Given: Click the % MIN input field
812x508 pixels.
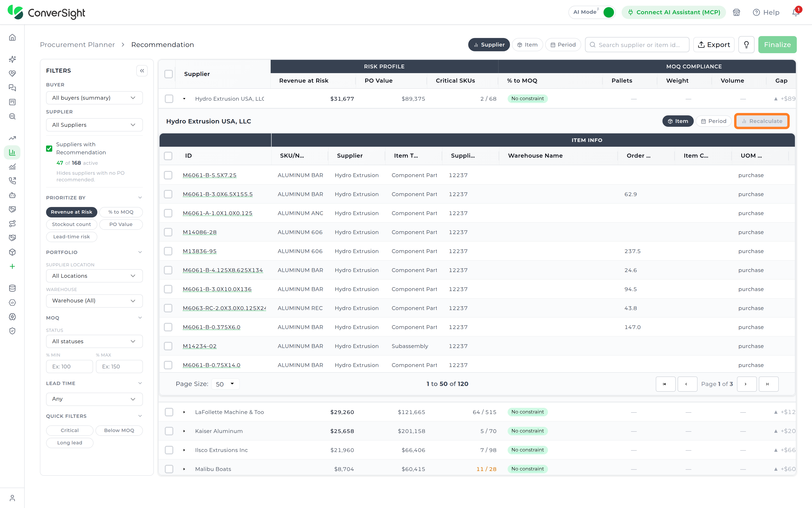Looking at the screenshot, I should pos(69,367).
